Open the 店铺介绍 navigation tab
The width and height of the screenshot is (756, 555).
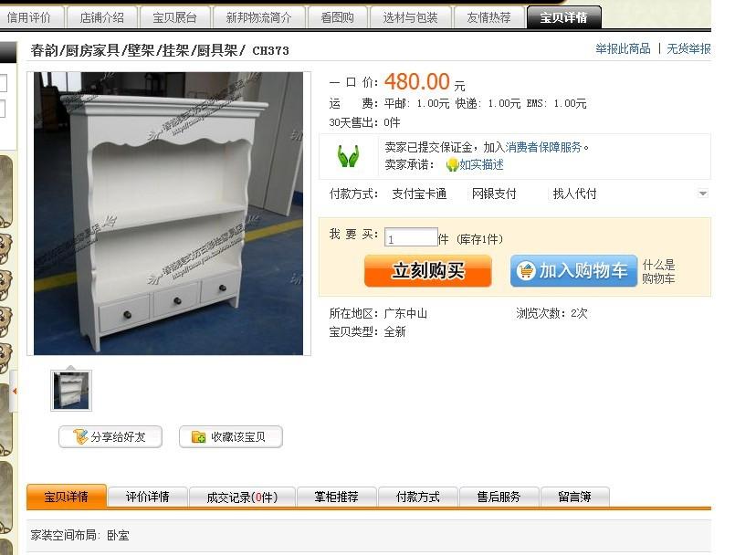(x=102, y=18)
